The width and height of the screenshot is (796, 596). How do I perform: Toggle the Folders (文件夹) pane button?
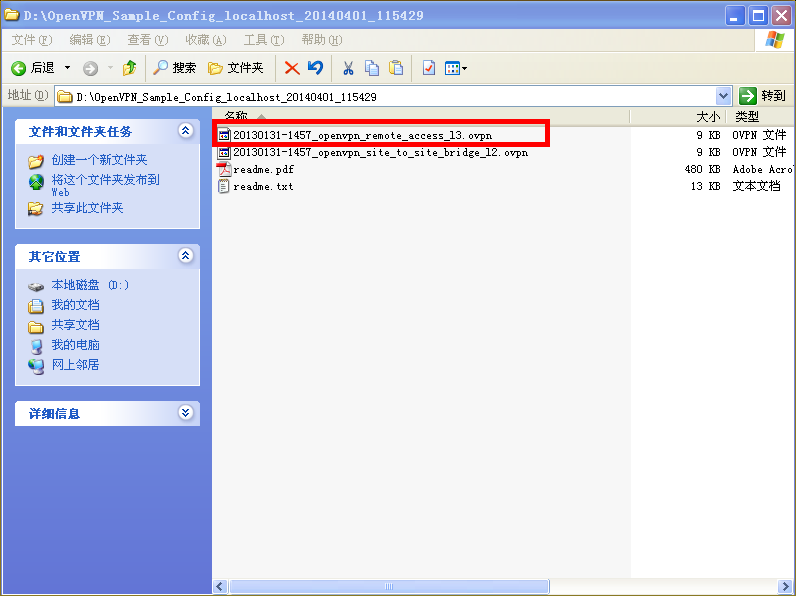click(236, 68)
